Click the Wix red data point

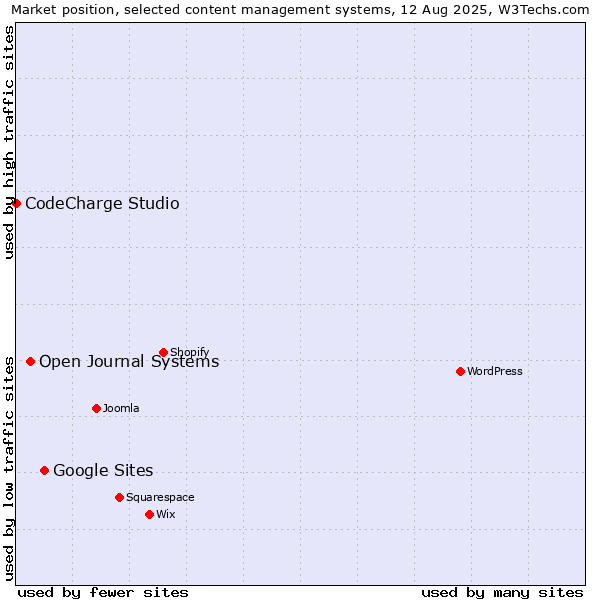(150, 514)
